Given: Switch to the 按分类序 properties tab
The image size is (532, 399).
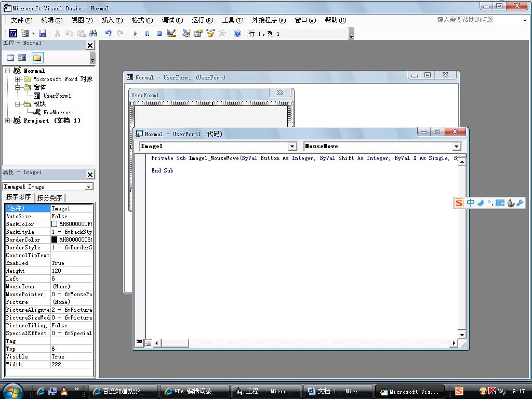Looking at the screenshot, I should tap(49, 198).
